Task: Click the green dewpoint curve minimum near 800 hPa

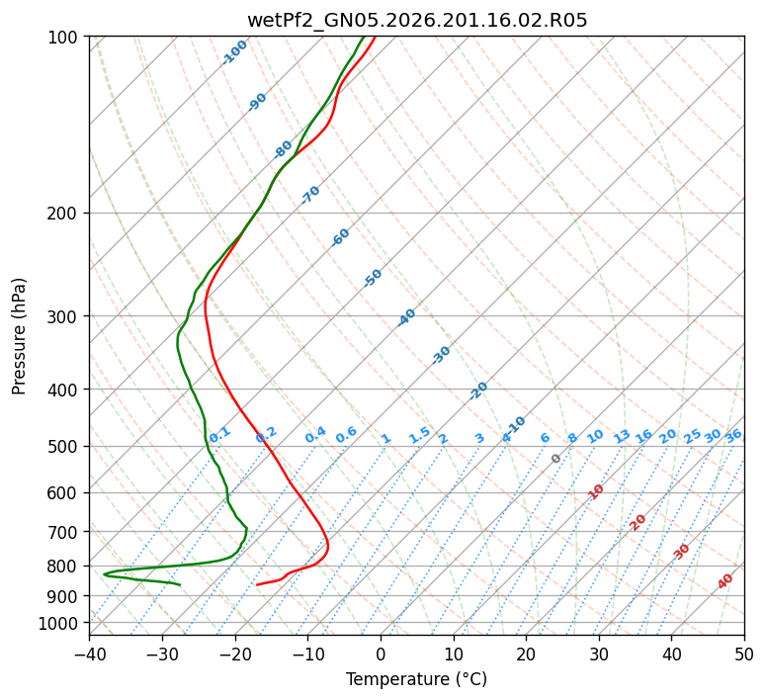Action: coord(105,573)
